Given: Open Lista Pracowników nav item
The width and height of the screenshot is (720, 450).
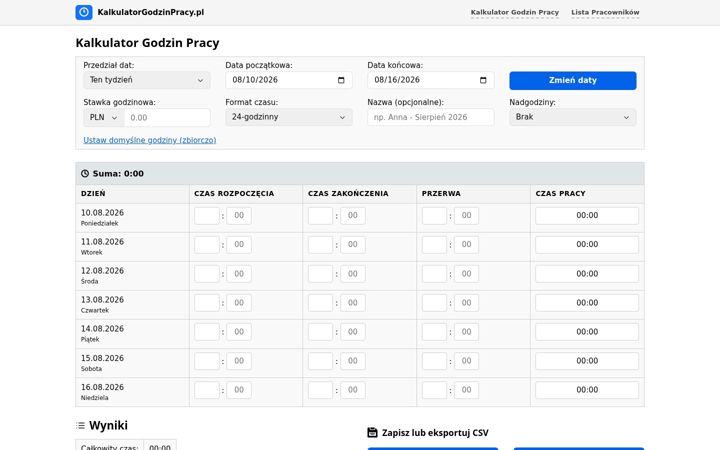Looking at the screenshot, I should coord(605,12).
